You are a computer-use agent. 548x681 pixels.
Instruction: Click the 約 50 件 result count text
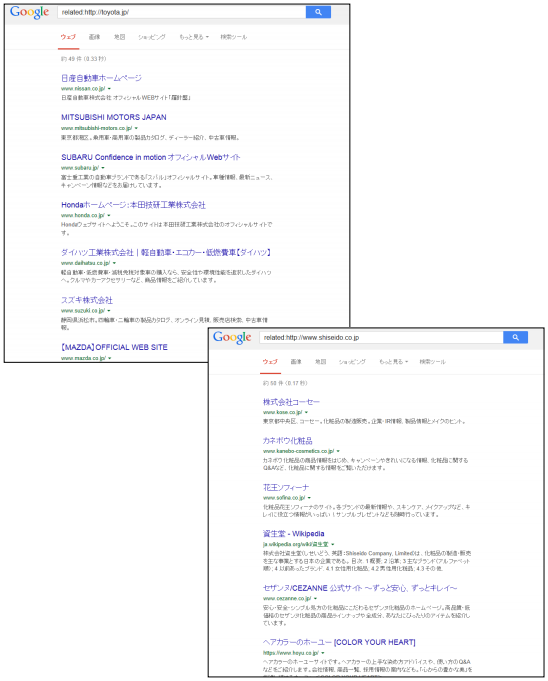[285, 383]
